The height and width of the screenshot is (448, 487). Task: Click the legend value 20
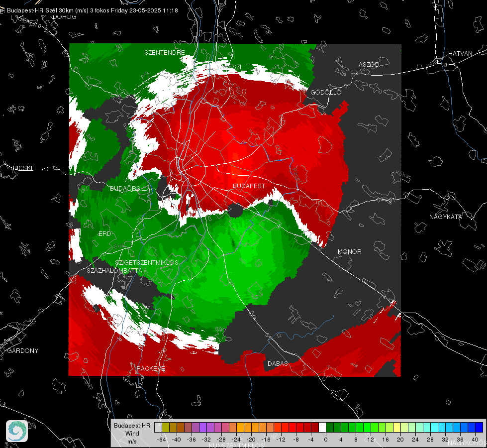tap(400, 440)
